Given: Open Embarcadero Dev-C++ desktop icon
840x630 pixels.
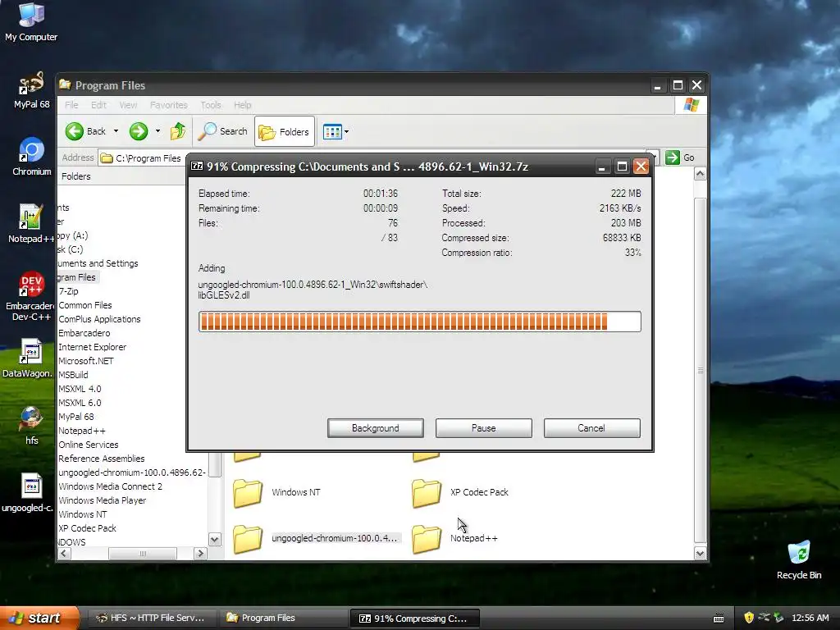Looking at the screenshot, I should tap(30, 295).
